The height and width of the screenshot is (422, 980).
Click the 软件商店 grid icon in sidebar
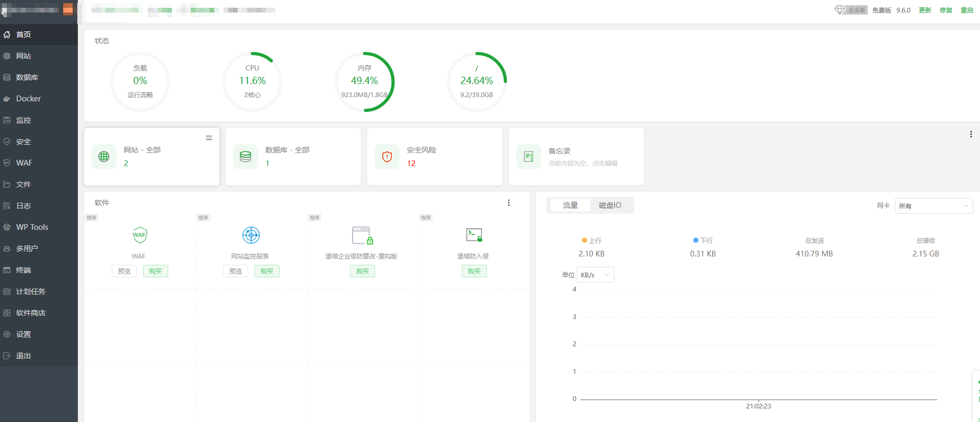tap(7, 313)
